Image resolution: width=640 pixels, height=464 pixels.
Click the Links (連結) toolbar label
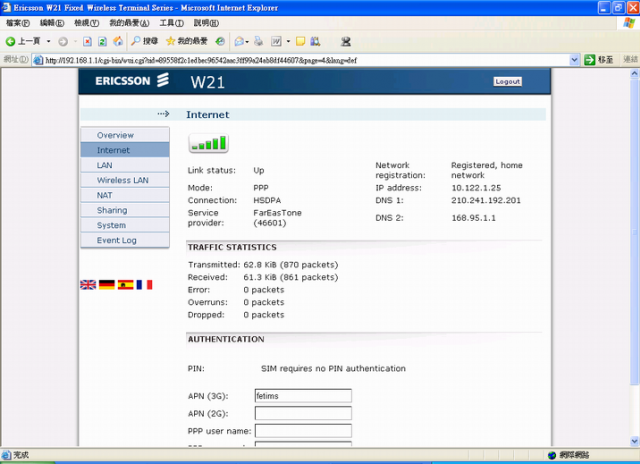tap(630, 60)
